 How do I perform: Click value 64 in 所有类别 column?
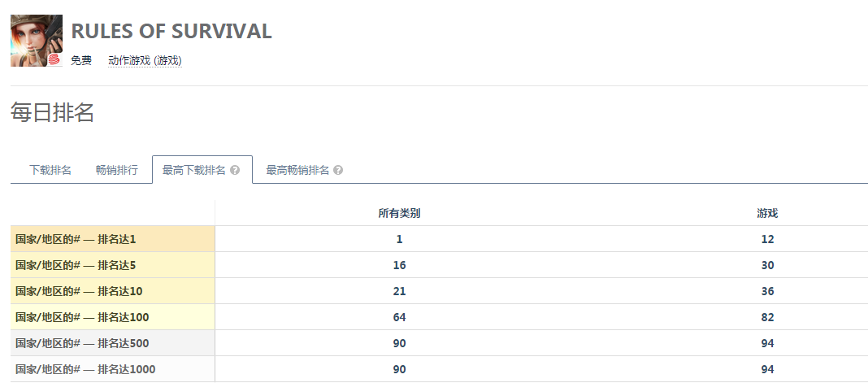coord(399,317)
